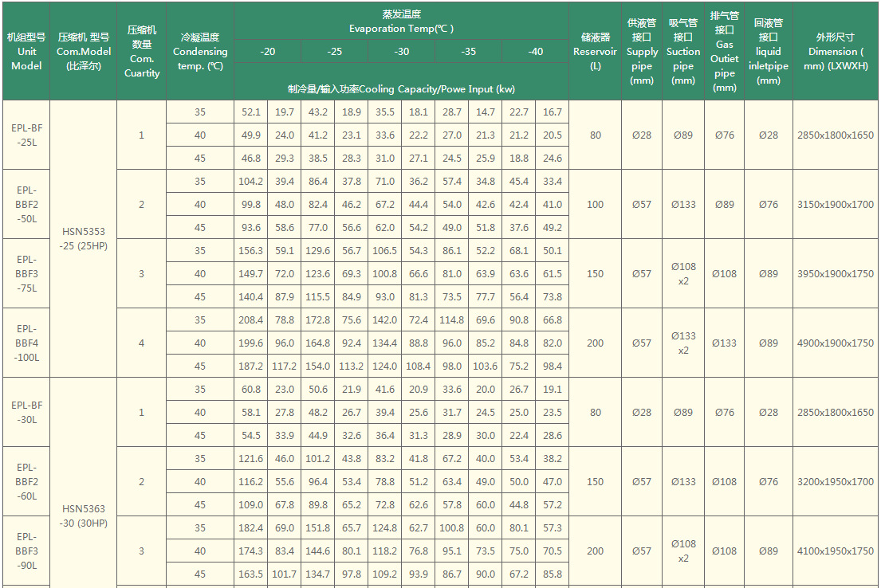Click the 124.8 cooling capacity value

tap(385, 528)
